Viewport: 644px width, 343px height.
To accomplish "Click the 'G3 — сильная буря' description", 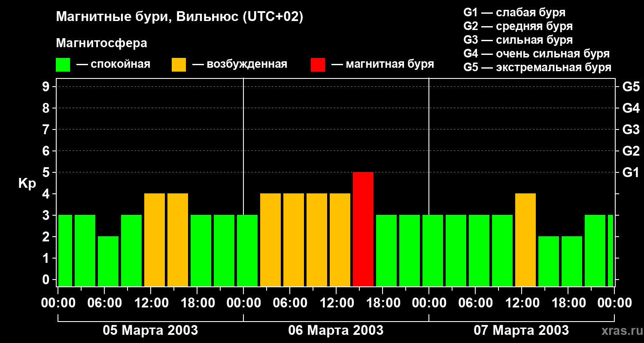I will [518, 40].
